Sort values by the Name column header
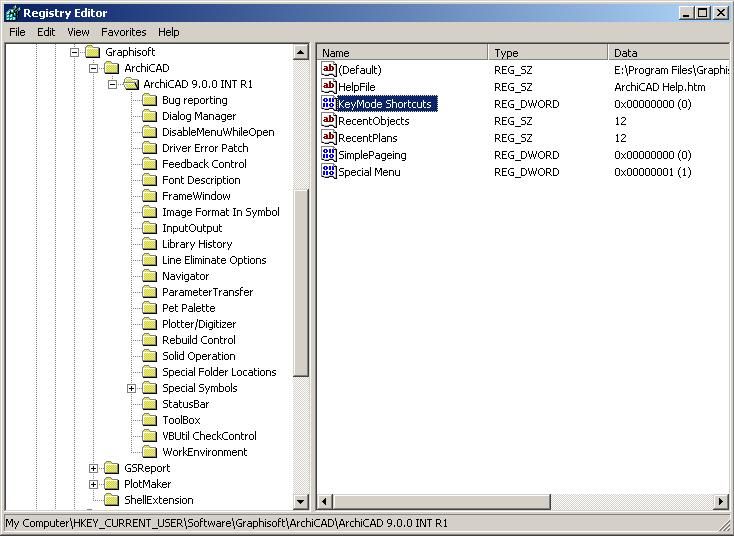 click(x=403, y=52)
